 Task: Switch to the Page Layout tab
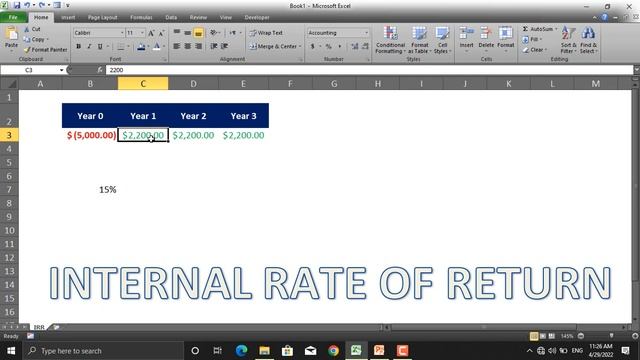point(102,18)
